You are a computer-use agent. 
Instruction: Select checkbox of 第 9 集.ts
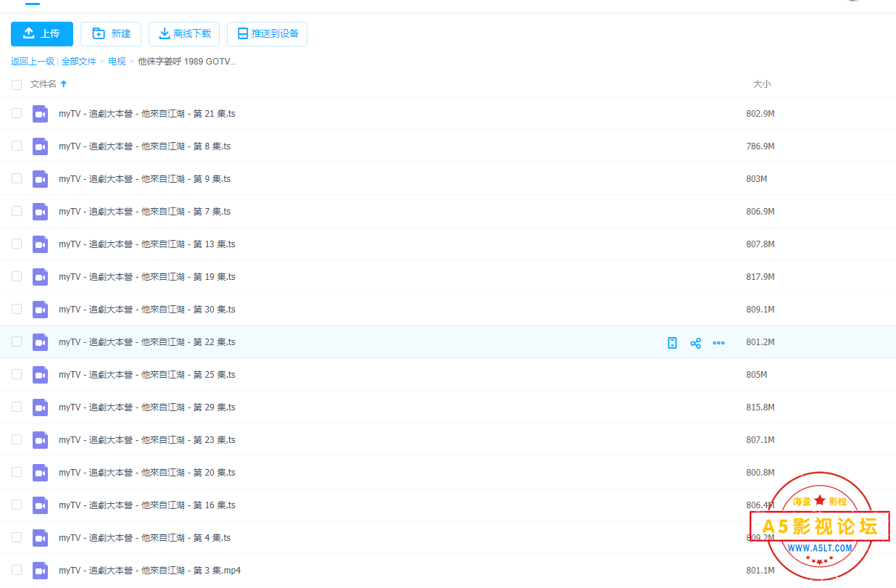(17, 178)
